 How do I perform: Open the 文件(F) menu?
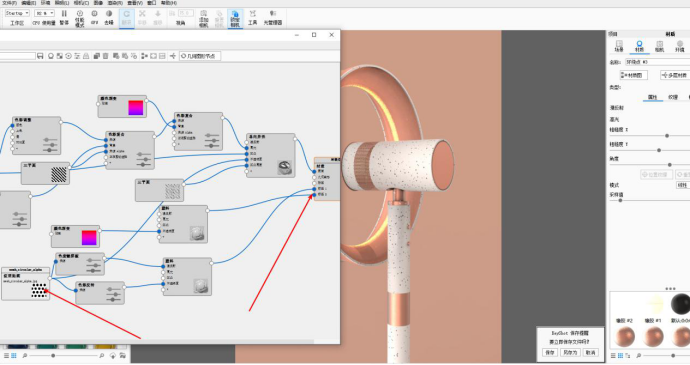click(x=9, y=3)
